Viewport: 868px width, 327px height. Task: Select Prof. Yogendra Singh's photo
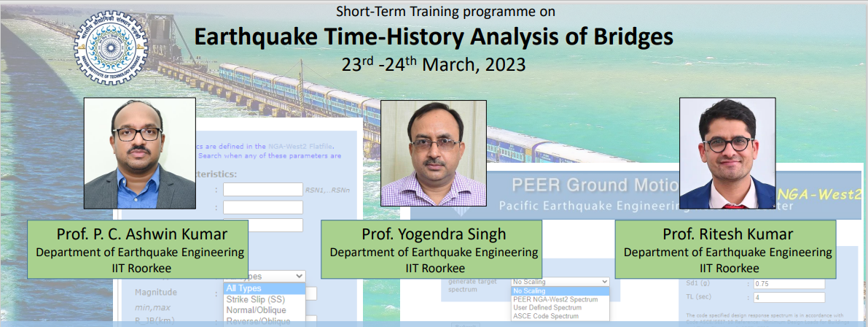click(434, 153)
